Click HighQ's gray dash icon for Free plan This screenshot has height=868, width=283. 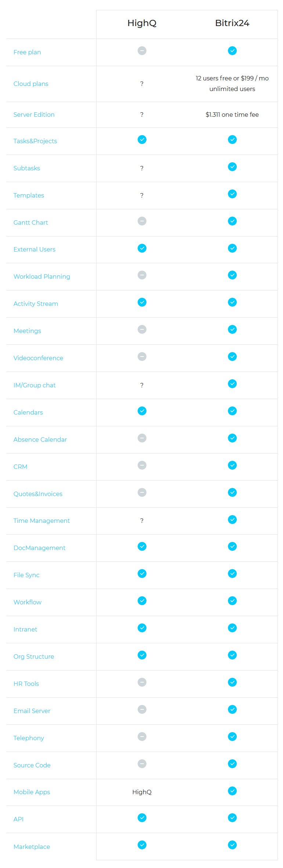[142, 51]
